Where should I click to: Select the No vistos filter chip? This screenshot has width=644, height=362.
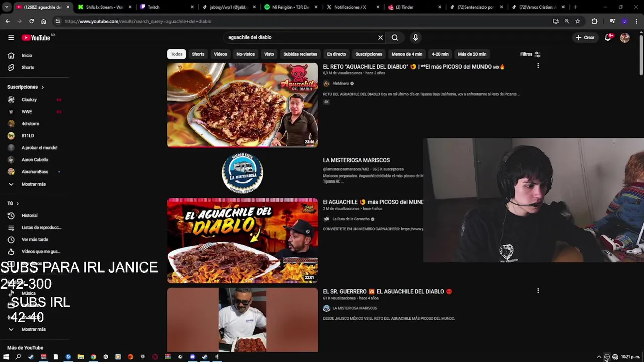tap(246, 54)
